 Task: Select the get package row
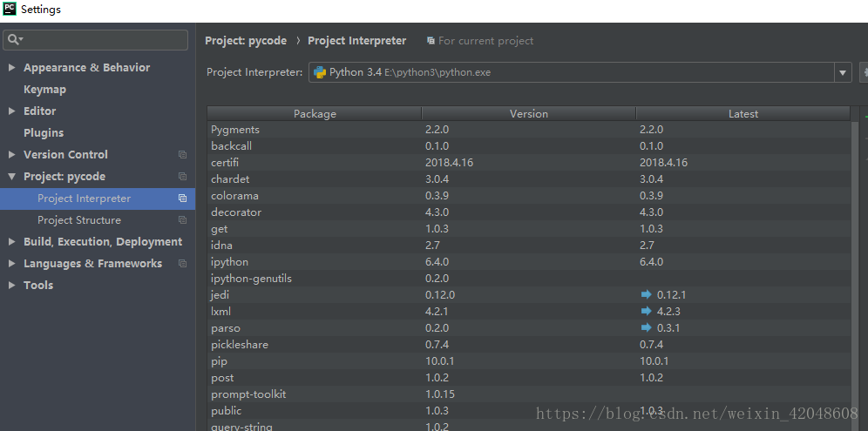click(x=529, y=229)
